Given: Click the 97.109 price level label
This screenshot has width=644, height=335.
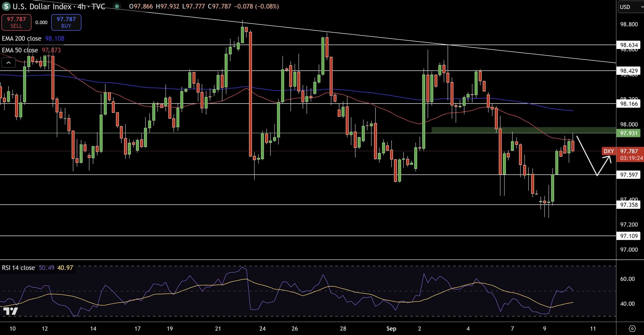Looking at the screenshot, I should [629, 236].
